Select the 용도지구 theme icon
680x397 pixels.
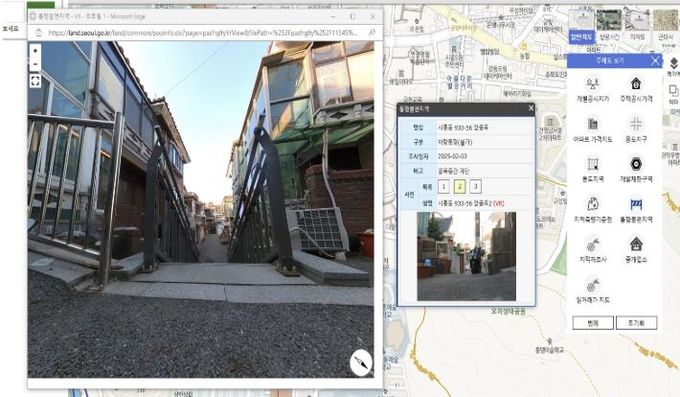point(636,124)
